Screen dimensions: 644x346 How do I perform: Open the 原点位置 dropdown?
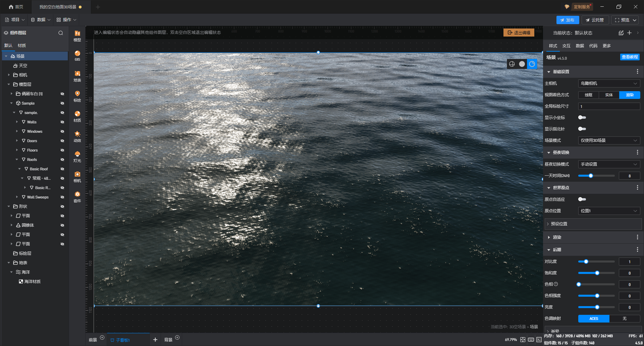click(609, 211)
